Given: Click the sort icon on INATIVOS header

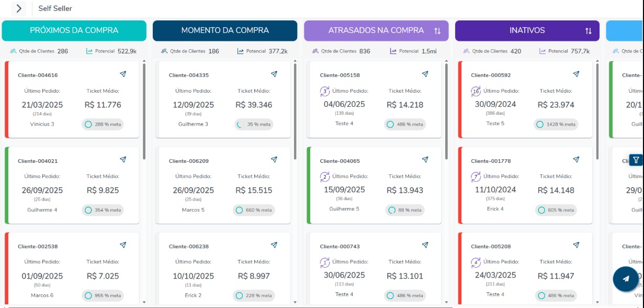Looking at the screenshot, I should 589,30.
